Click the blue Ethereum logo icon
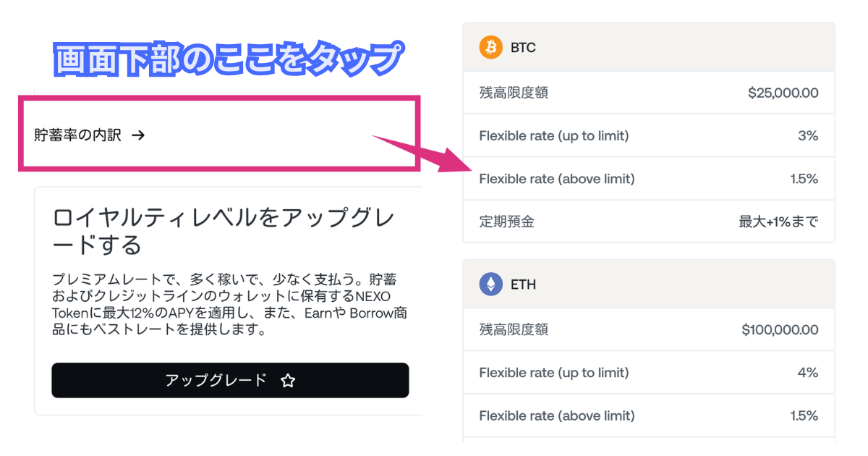This screenshot has height=456, width=868. coord(490,284)
